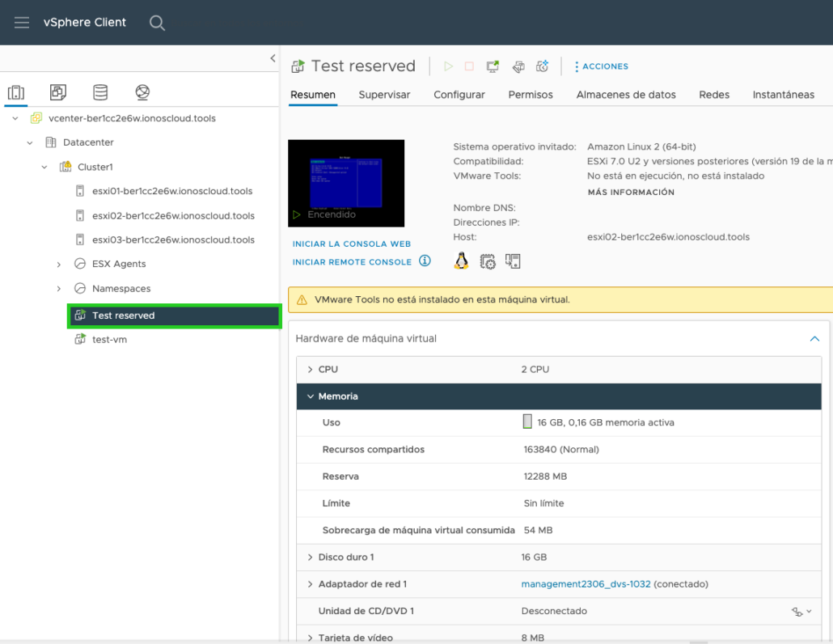Screen dimensions: 833x644
Task: Collapse Hardware de máquina virtual panel
Action: pyautogui.click(x=814, y=338)
